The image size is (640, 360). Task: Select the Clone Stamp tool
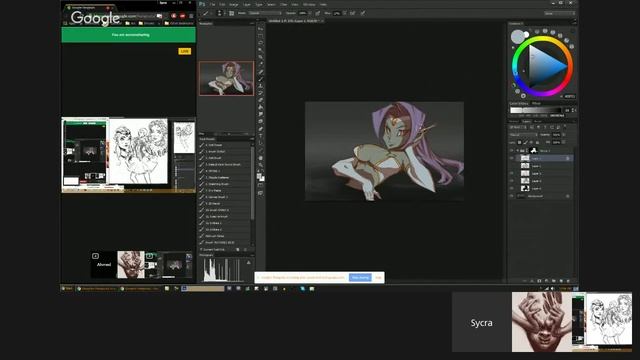(260, 86)
